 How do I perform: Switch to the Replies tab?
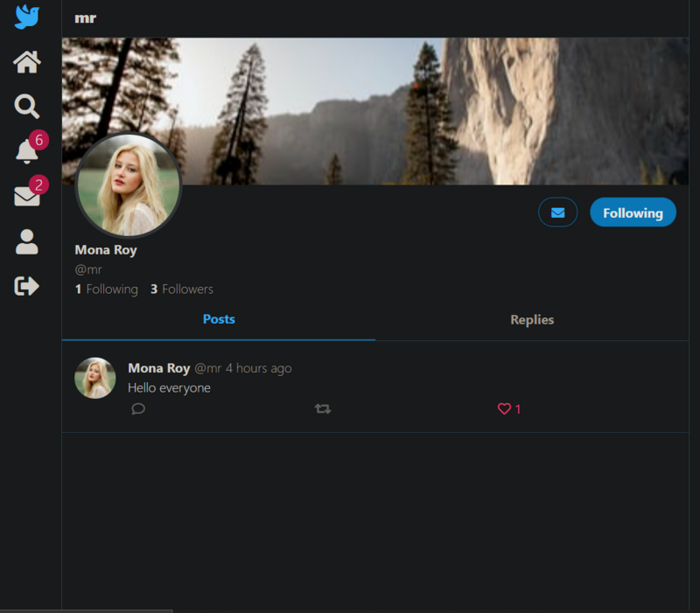pyautogui.click(x=532, y=320)
